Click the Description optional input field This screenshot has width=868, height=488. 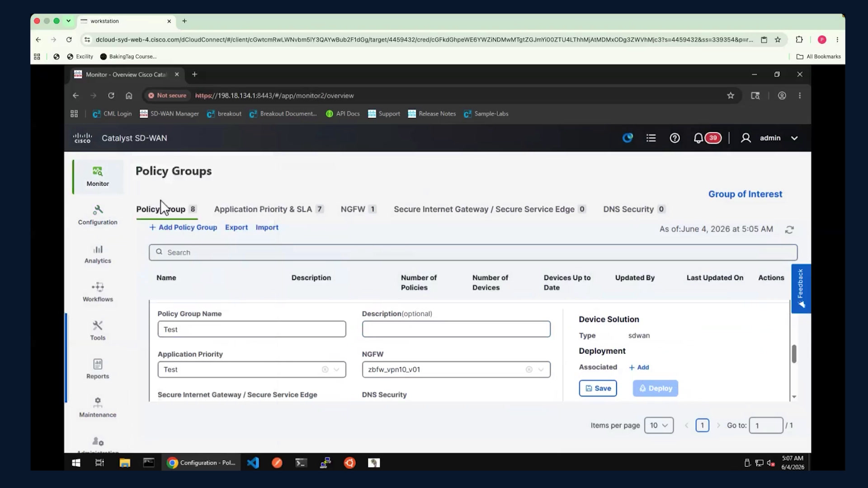tap(456, 329)
